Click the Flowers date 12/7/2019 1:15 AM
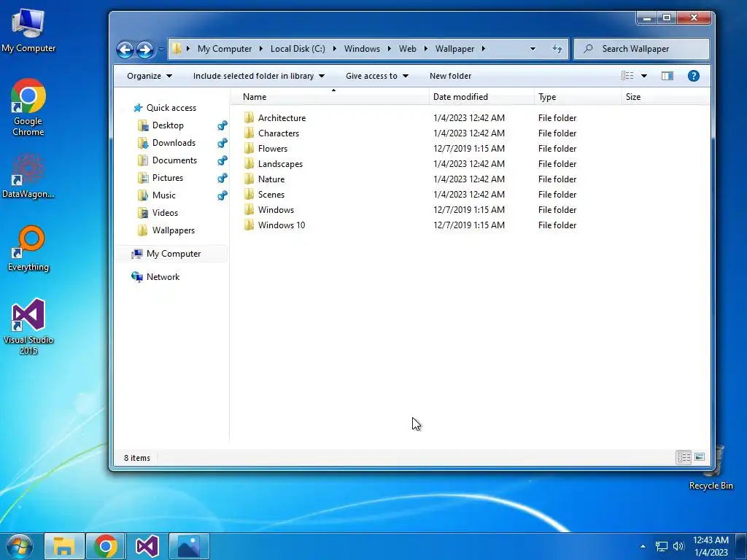Viewport: 747px width, 560px height. point(469,148)
